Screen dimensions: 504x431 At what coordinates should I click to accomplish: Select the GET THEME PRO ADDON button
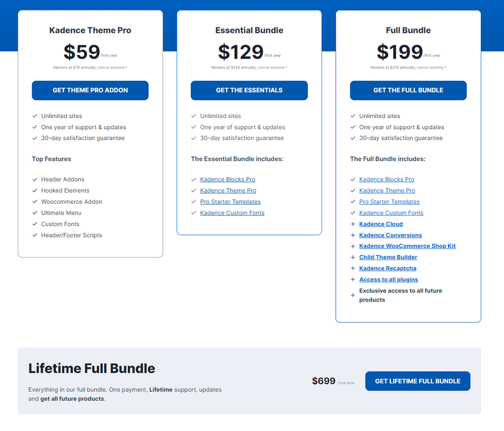(90, 90)
